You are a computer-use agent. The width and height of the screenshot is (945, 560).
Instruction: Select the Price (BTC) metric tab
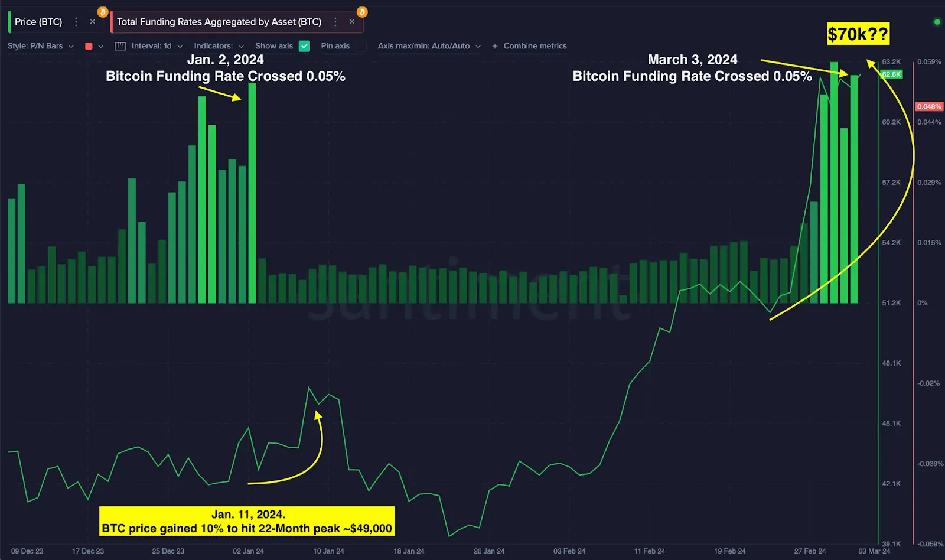tap(38, 21)
